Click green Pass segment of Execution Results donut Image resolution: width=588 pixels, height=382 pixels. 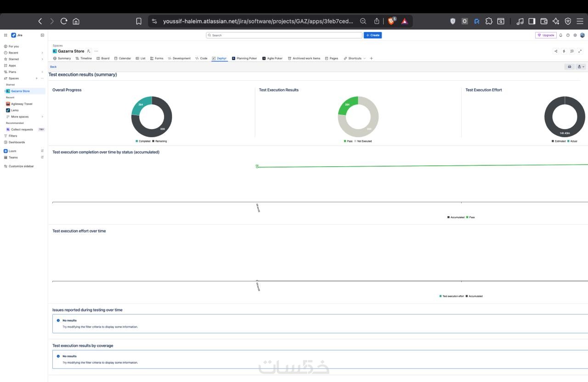click(x=348, y=105)
